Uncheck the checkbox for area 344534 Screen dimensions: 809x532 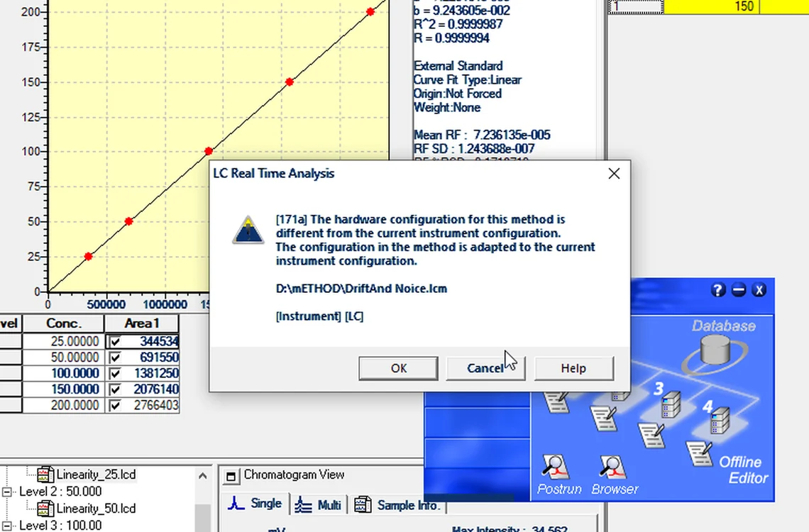(x=115, y=342)
